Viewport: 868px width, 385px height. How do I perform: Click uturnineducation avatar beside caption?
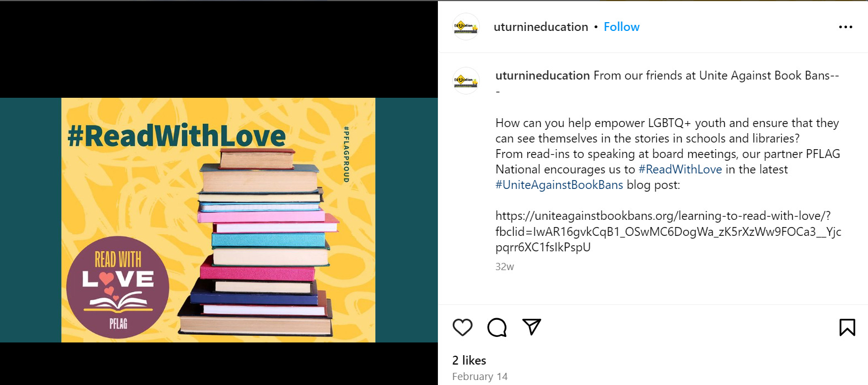coord(466,81)
